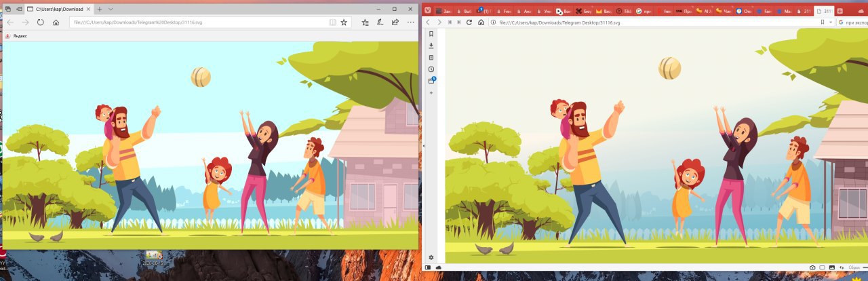Click the Vivaldi Rewind button
Screen dimensions: 868x281
tap(449, 22)
